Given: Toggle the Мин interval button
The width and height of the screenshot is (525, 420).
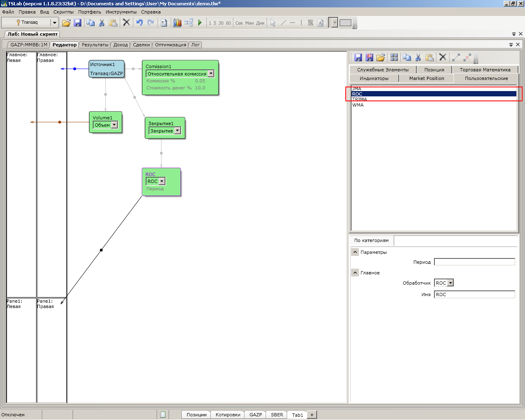Looking at the screenshot, I should click(x=249, y=23).
